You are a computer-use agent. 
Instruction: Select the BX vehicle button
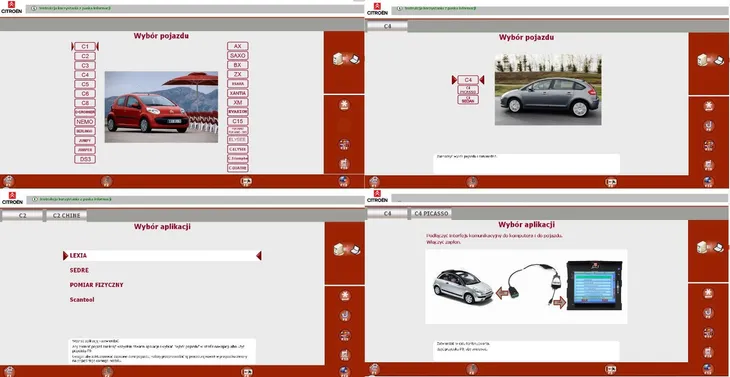point(238,65)
